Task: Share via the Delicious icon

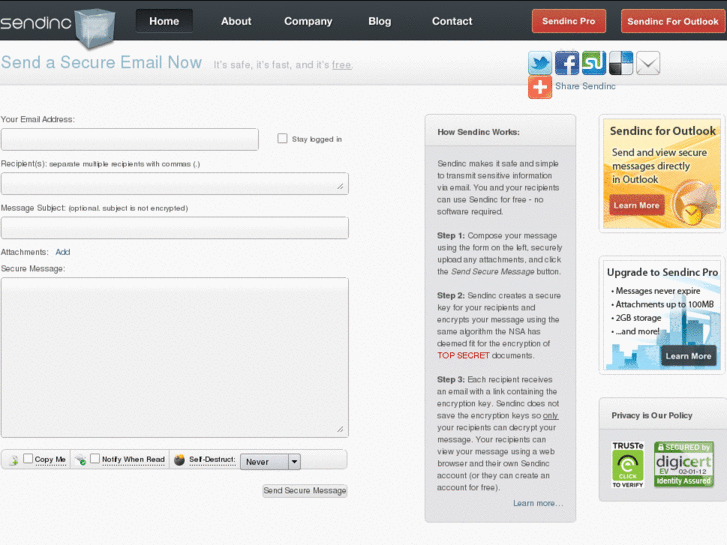Action: point(621,63)
